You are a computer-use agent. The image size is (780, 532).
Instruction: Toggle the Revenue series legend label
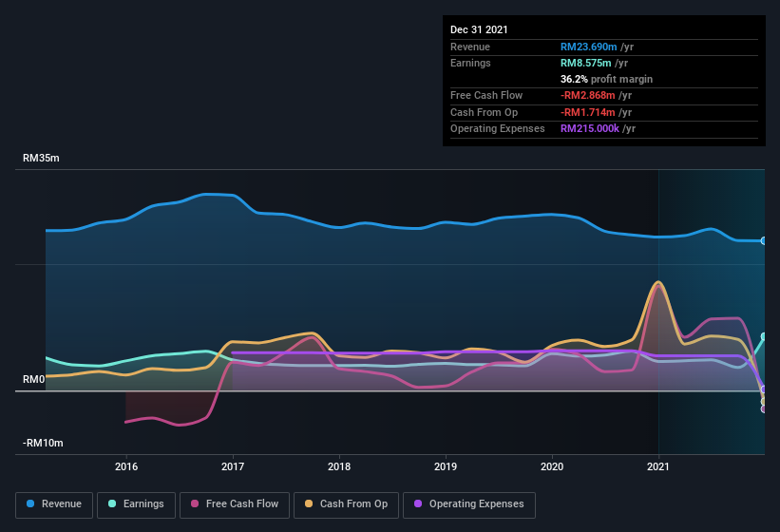click(x=62, y=504)
